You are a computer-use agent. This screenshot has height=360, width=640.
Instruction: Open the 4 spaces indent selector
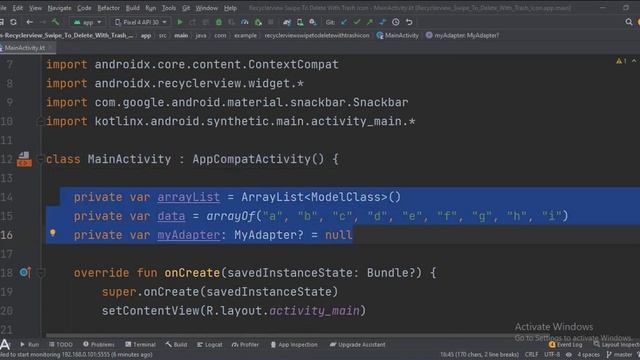588,354
